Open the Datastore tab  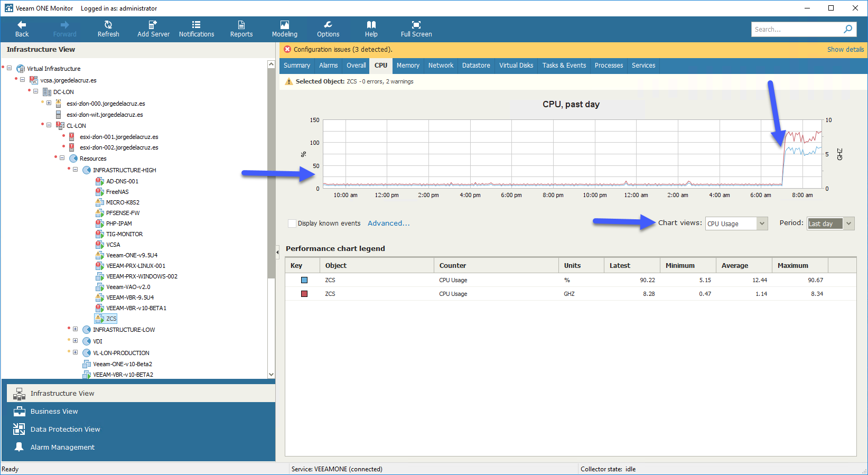476,66
